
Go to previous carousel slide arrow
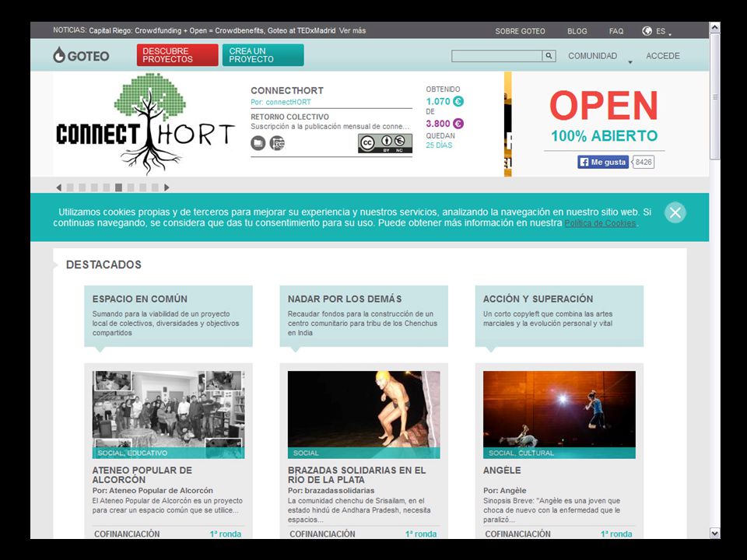tap(58, 187)
